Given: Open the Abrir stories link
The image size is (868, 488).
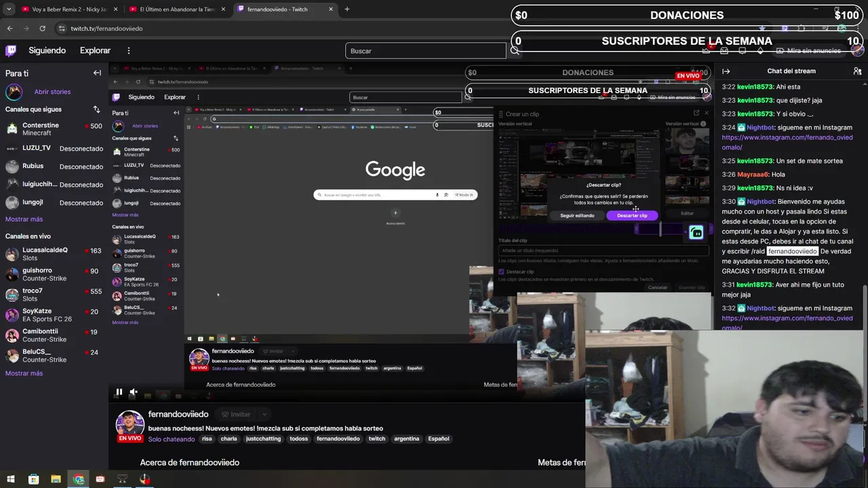Looking at the screenshot, I should click(52, 91).
